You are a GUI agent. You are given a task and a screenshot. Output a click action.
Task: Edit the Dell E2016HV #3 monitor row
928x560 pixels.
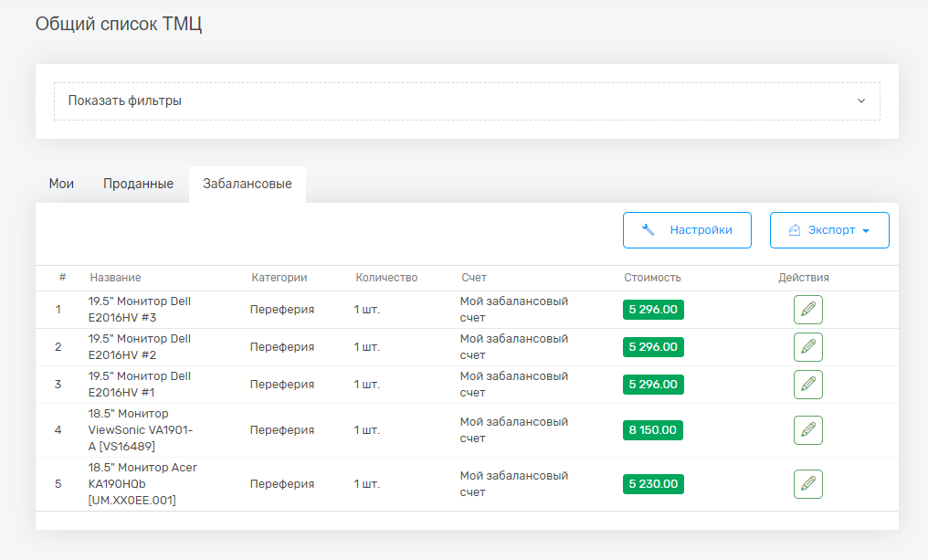[x=807, y=310]
